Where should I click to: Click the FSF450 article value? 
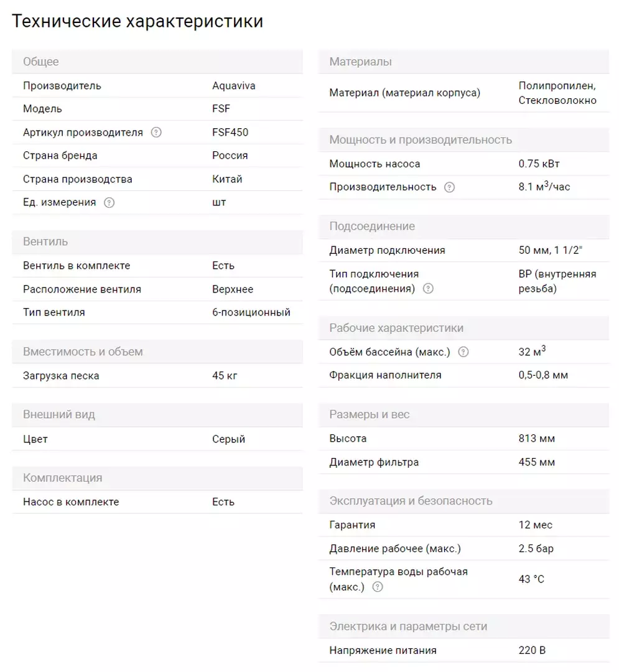pyautogui.click(x=230, y=133)
